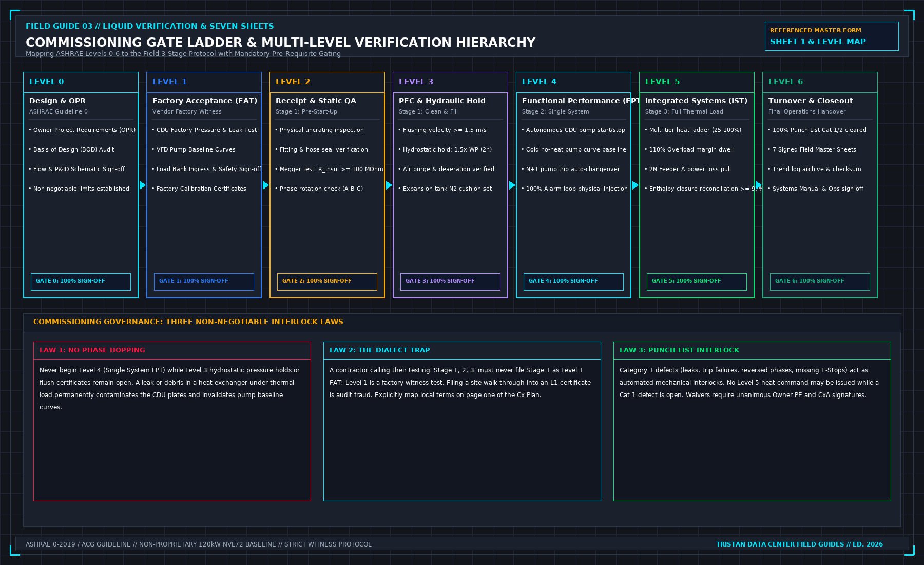Select the LEVEL 2 header
Viewport: 924px width, 565px height.
(327, 82)
